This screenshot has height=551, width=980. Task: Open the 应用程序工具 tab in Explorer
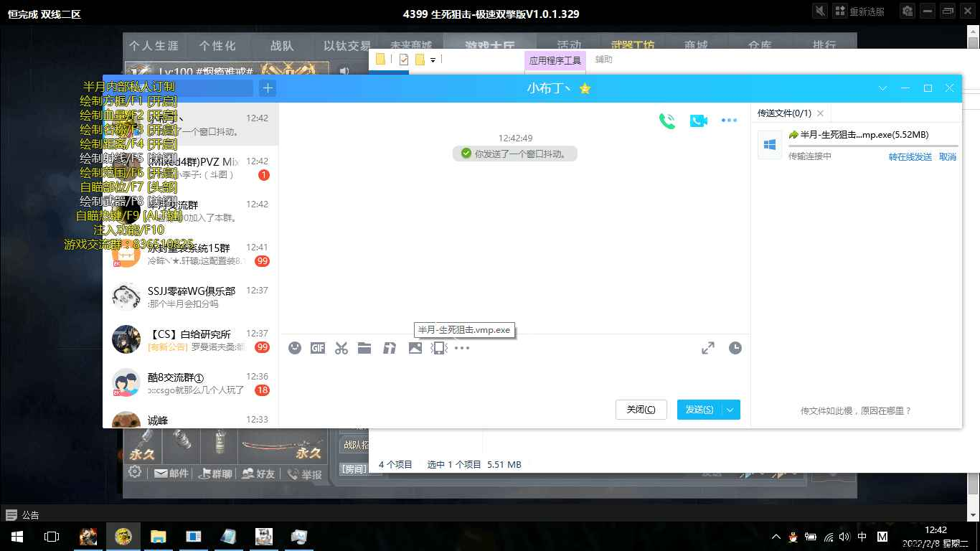tap(555, 60)
